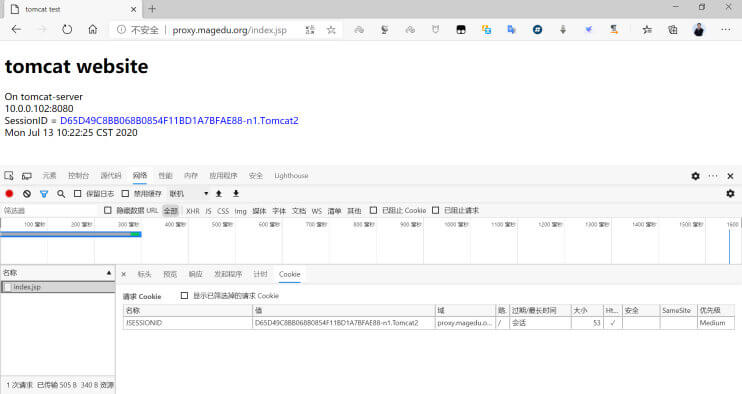This screenshot has width=742, height=394.
Task: Open the DevTools settings gear
Action: pyautogui.click(x=695, y=176)
